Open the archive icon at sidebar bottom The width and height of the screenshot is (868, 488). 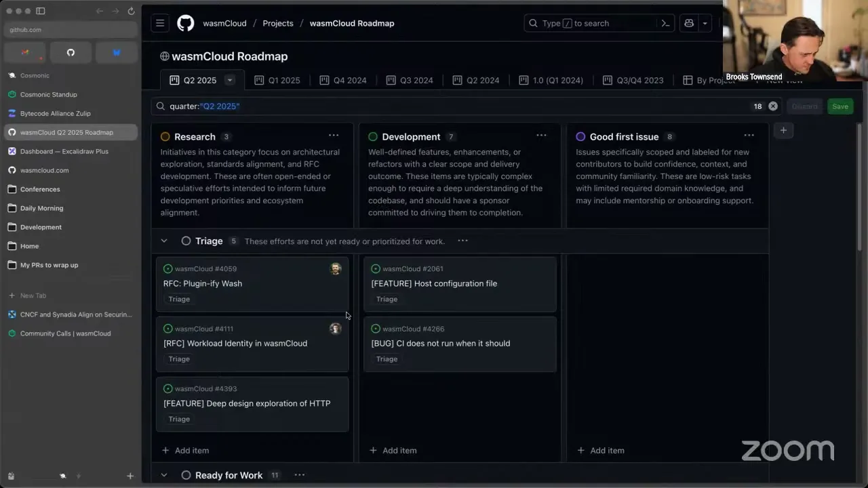[11, 476]
